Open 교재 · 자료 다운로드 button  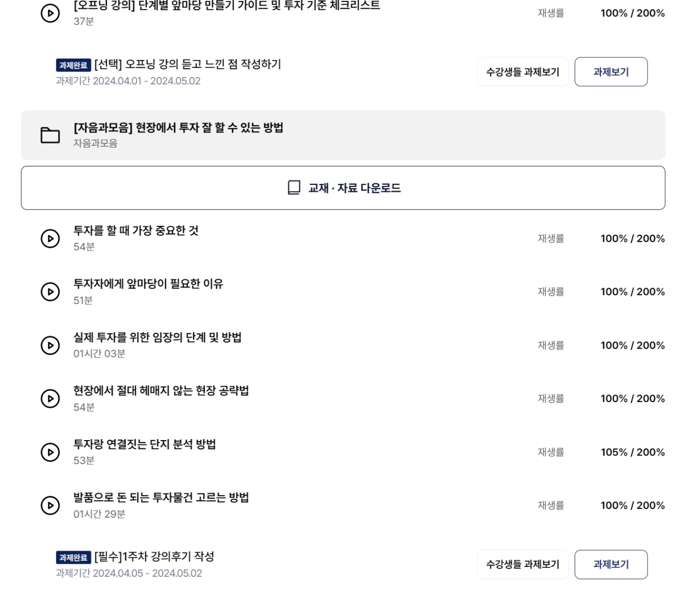343,187
